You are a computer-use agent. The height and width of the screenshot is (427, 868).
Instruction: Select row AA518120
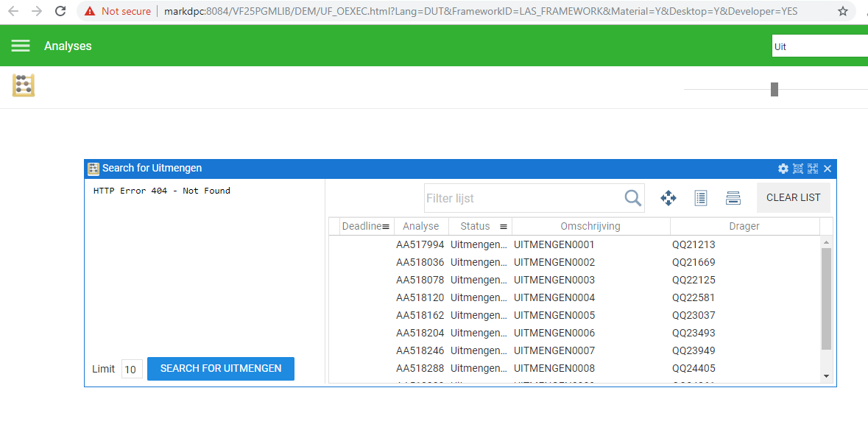pyautogui.click(x=574, y=297)
